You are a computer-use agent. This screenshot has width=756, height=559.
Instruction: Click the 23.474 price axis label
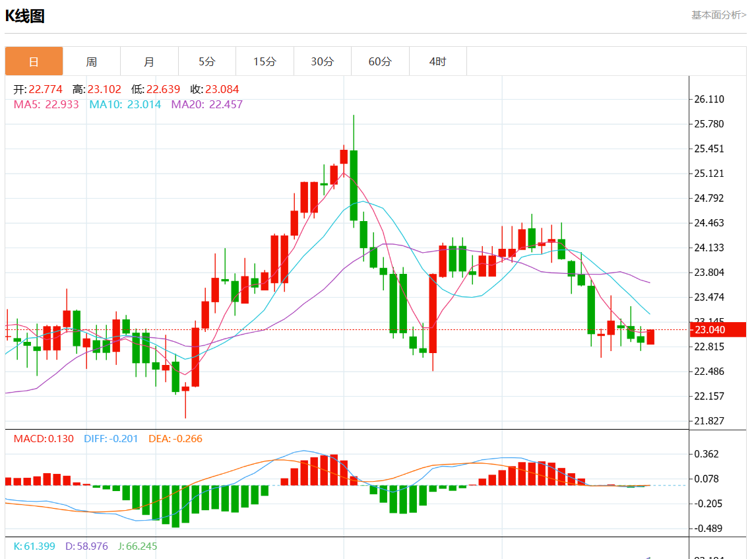point(709,297)
